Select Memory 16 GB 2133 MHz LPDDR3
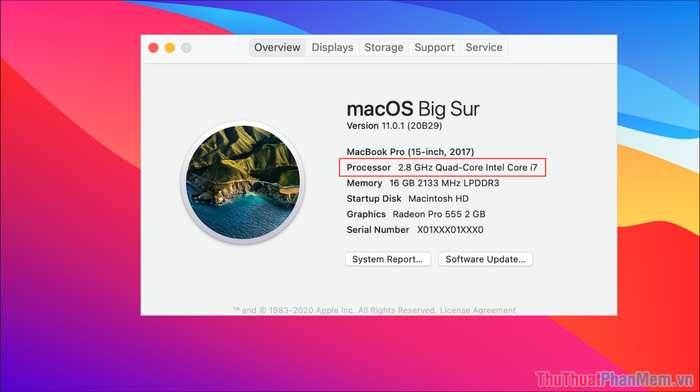Screen dimensions: 700x392 coord(423,183)
